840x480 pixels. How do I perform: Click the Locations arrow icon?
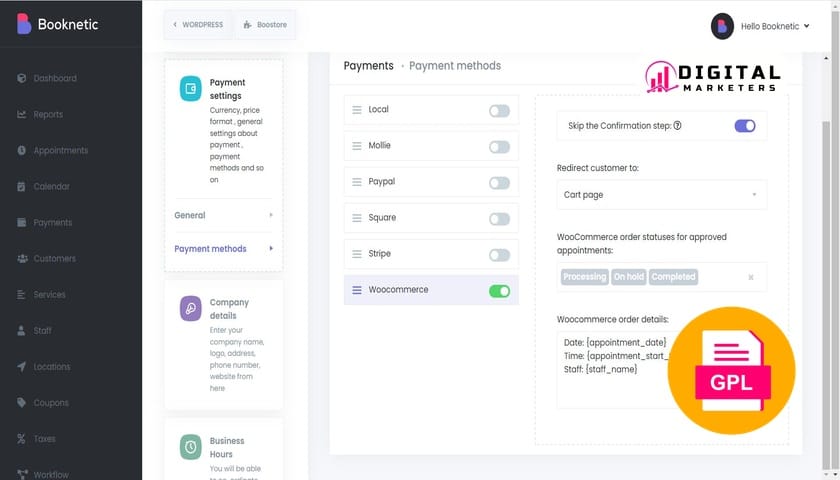[21, 367]
